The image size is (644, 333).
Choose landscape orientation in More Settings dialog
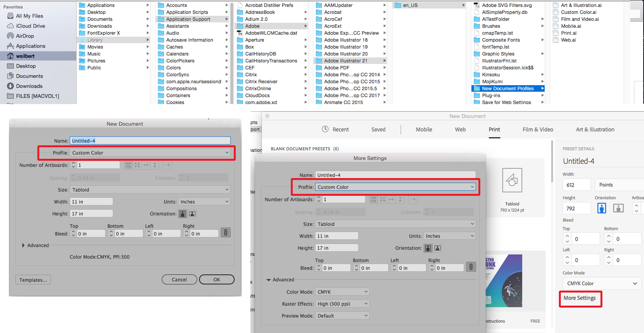click(x=438, y=248)
